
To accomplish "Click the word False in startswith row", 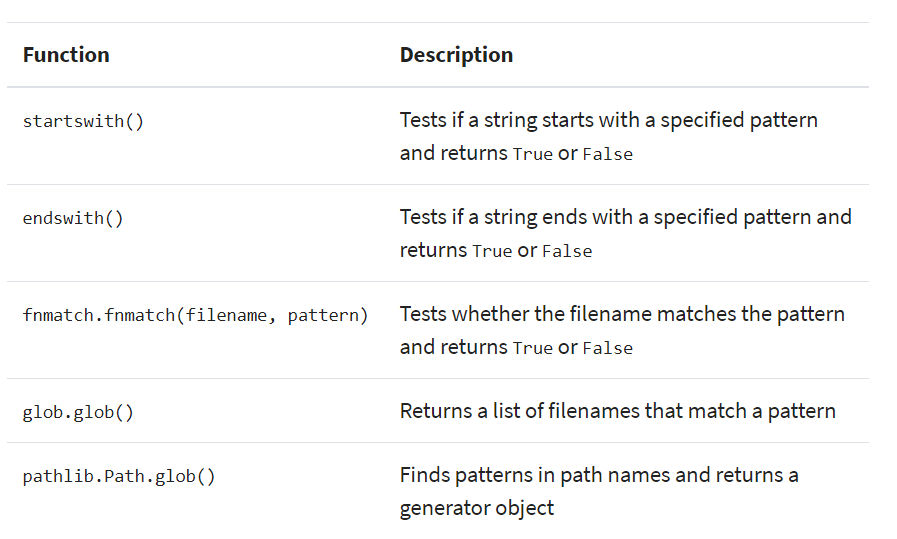I will click(607, 155).
